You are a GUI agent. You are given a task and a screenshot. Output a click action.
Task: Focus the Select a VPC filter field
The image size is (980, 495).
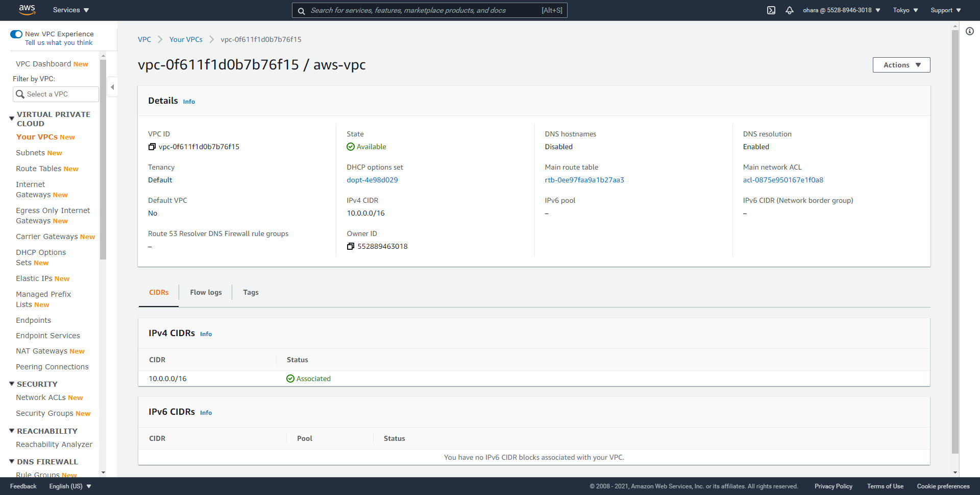[x=56, y=94]
